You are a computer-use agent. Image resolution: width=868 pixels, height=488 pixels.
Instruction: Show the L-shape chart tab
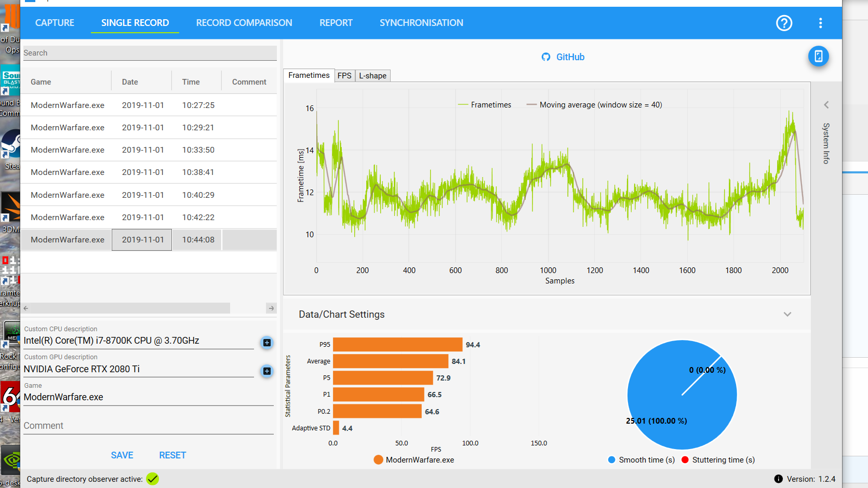[x=372, y=76]
